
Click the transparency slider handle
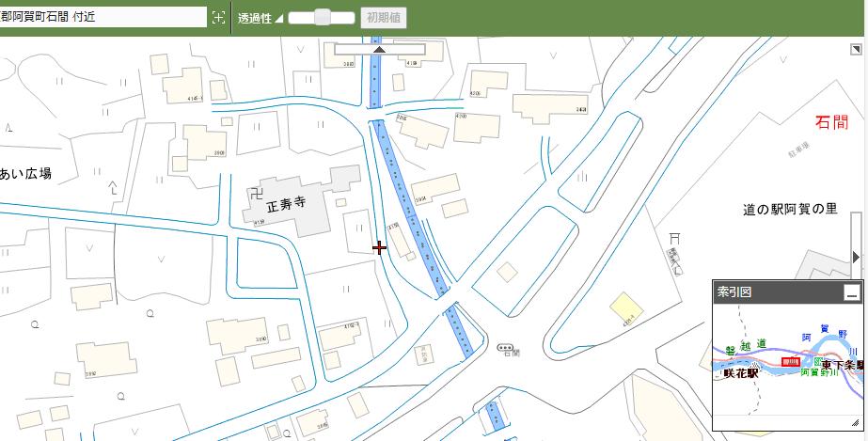(x=322, y=18)
